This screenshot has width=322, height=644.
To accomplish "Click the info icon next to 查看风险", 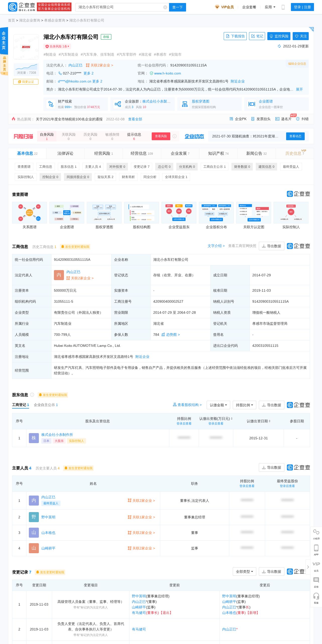I will (175, 136).
